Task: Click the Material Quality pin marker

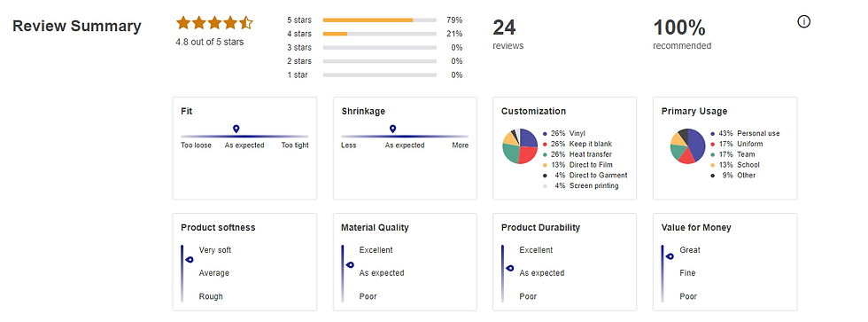Action: point(350,265)
